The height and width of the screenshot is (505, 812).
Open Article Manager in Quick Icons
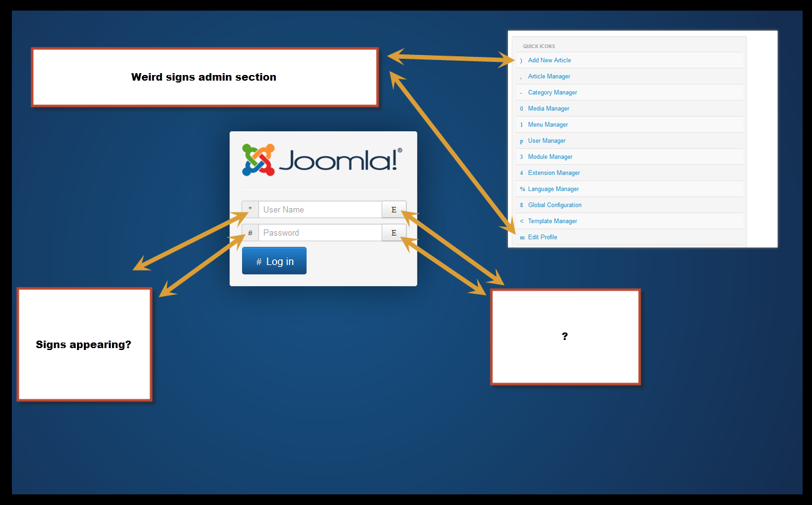tap(549, 76)
